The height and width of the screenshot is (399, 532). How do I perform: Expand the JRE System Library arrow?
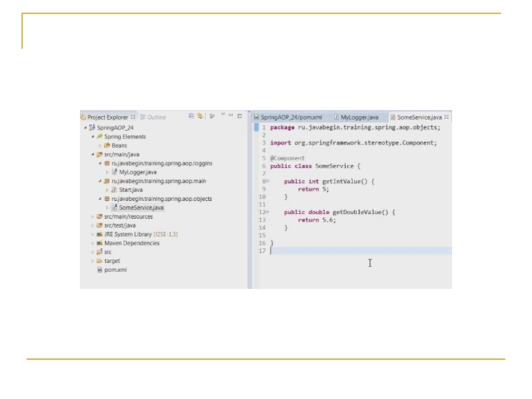(x=92, y=234)
